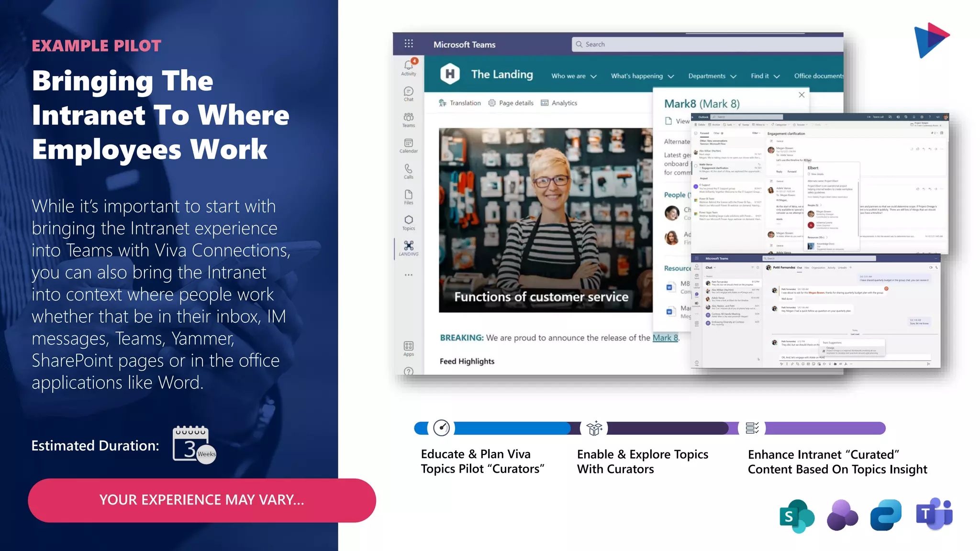Click the red and blue play logo
The image size is (980, 551).
[931, 40]
